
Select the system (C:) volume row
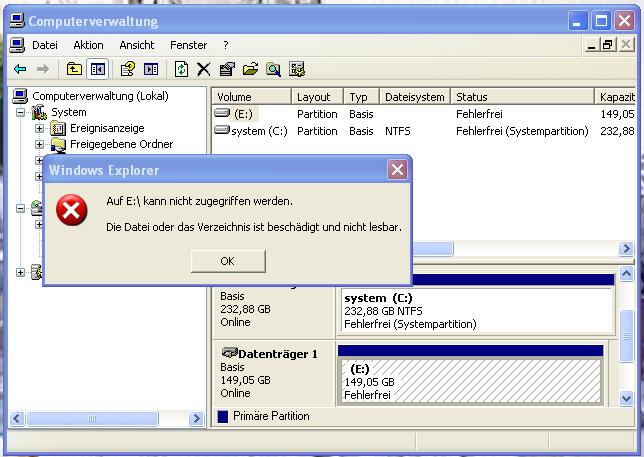coord(424,131)
